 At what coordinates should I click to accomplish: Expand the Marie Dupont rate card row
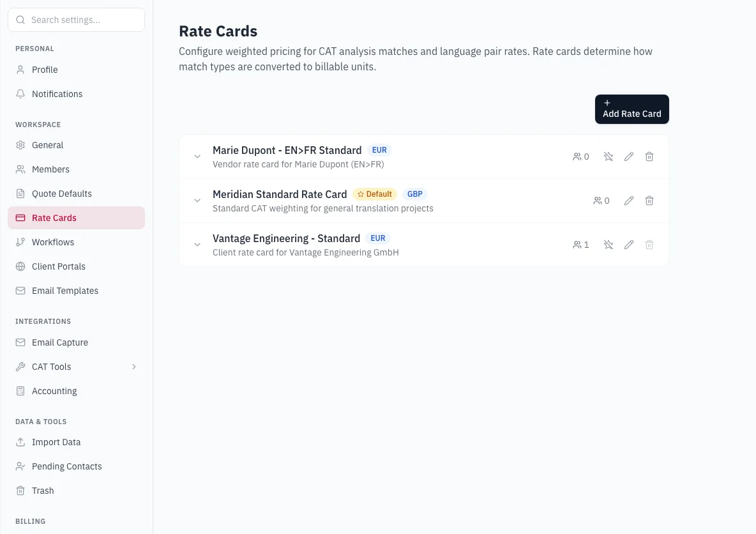(197, 156)
